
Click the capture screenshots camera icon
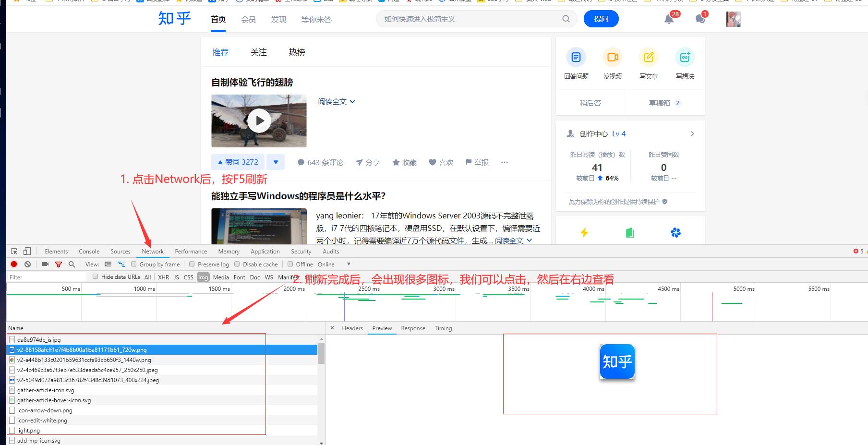[x=45, y=264]
